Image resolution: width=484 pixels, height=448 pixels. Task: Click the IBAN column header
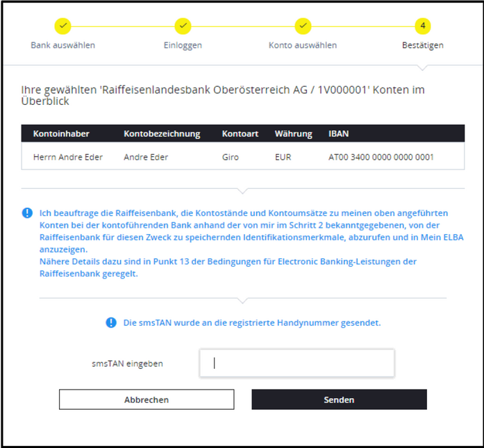339,133
